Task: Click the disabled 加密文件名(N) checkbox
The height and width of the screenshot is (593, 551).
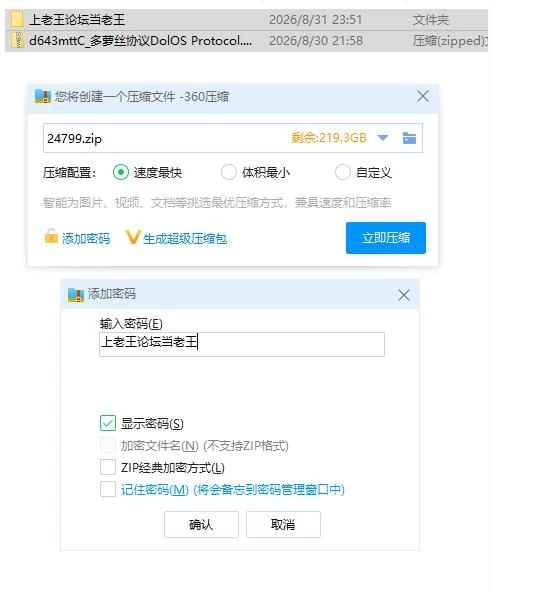Action: click(108, 445)
